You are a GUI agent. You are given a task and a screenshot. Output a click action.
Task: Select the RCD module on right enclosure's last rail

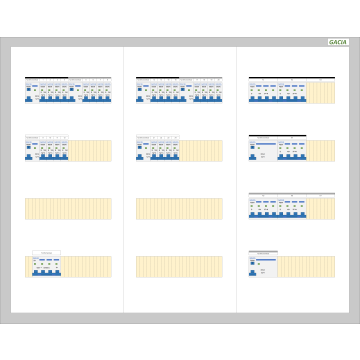[x=263, y=267]
